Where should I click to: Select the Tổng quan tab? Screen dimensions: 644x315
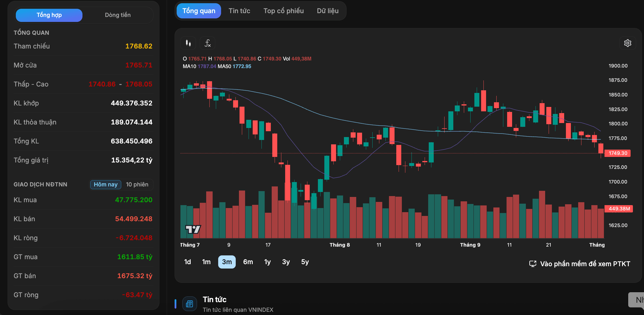tap(199, 11)
